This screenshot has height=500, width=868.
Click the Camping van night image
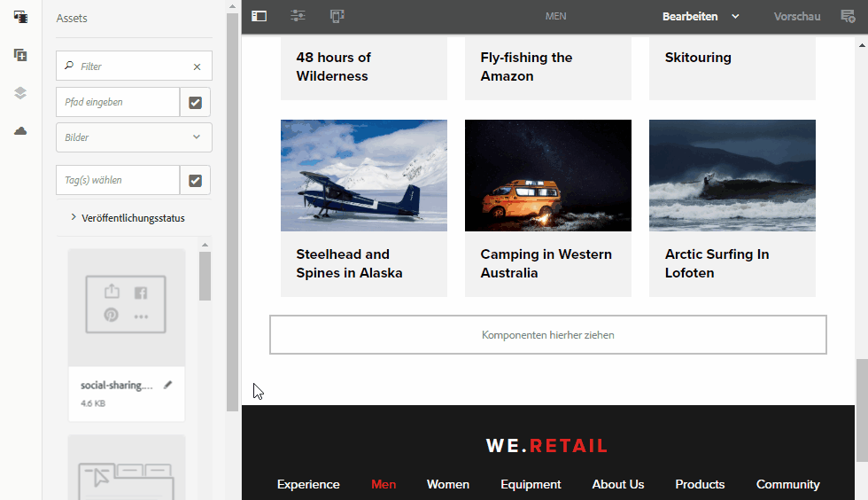click(x=548, y=176)
